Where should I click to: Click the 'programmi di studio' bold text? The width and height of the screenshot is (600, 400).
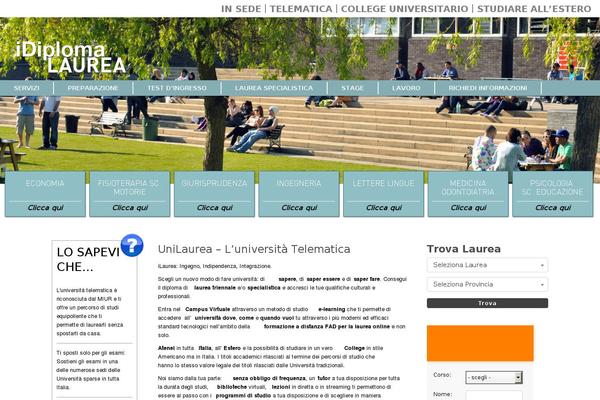243,396
